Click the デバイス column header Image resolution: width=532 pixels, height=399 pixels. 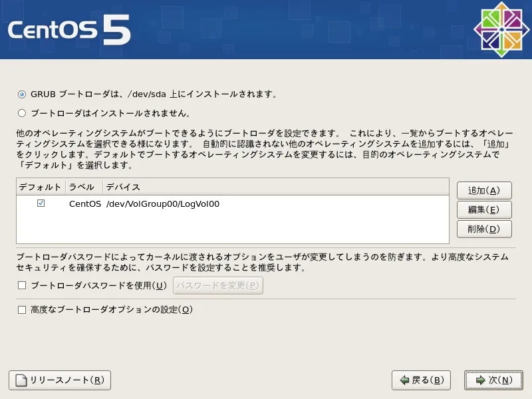point(276,187)
